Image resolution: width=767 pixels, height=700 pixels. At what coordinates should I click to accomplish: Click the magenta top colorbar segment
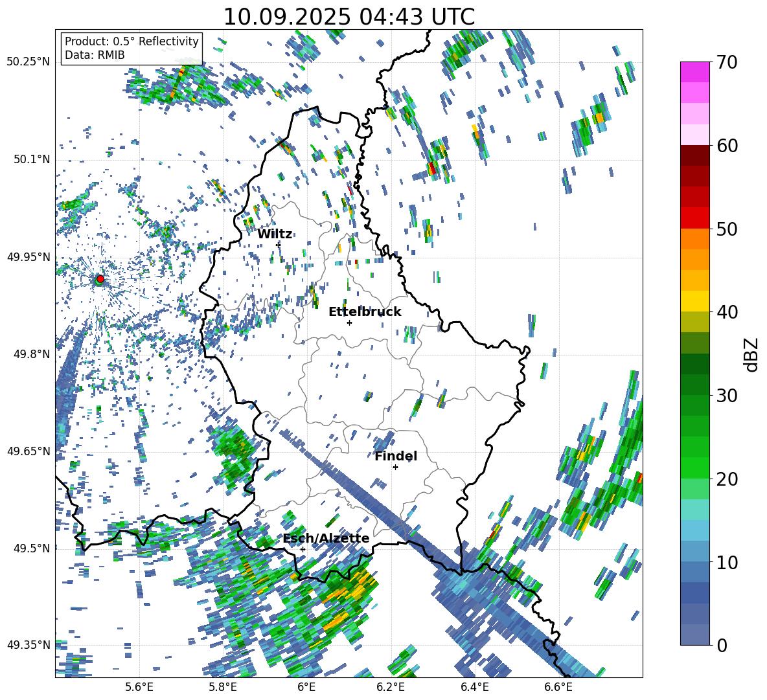tap(694, 72)
